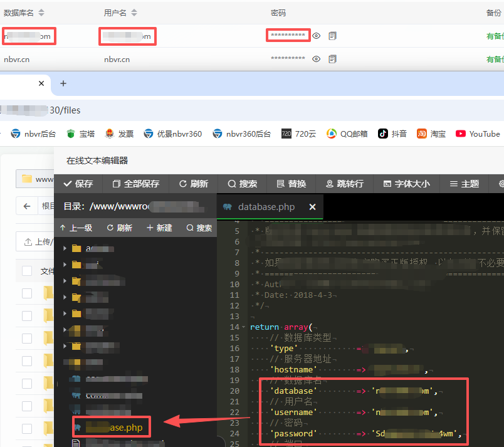This screenshot has width=504, height=447.
Task: Copy password in the highlighted database row
Action: pyautogui.click(x=332, y=36)
